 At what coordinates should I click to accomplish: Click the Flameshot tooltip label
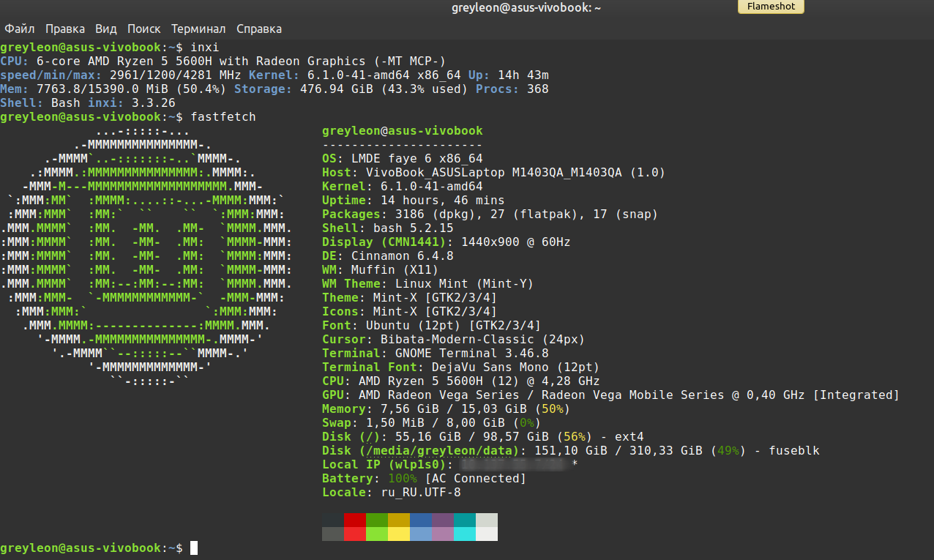pos(771,7)
